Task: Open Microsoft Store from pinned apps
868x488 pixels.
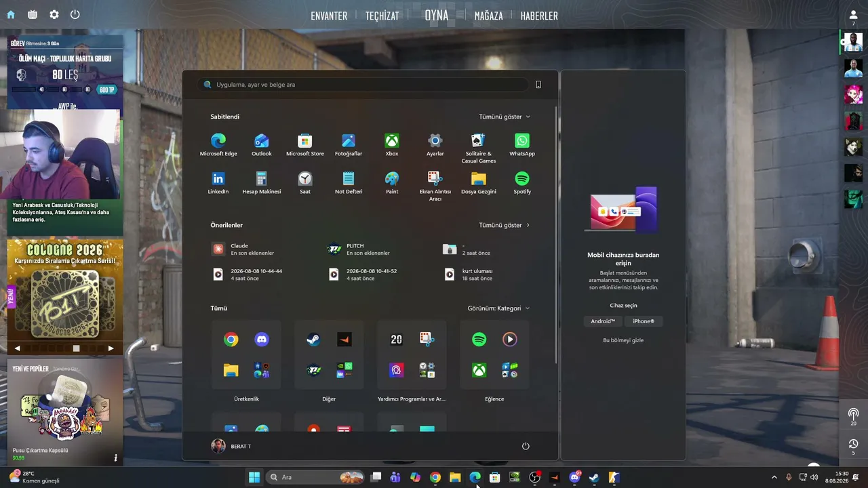Action: tap(305, 145)
